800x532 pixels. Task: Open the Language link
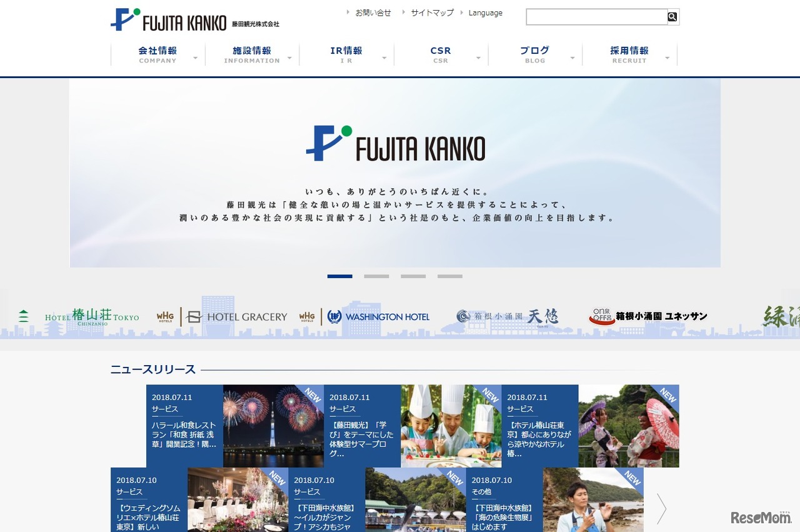(486, 13)
